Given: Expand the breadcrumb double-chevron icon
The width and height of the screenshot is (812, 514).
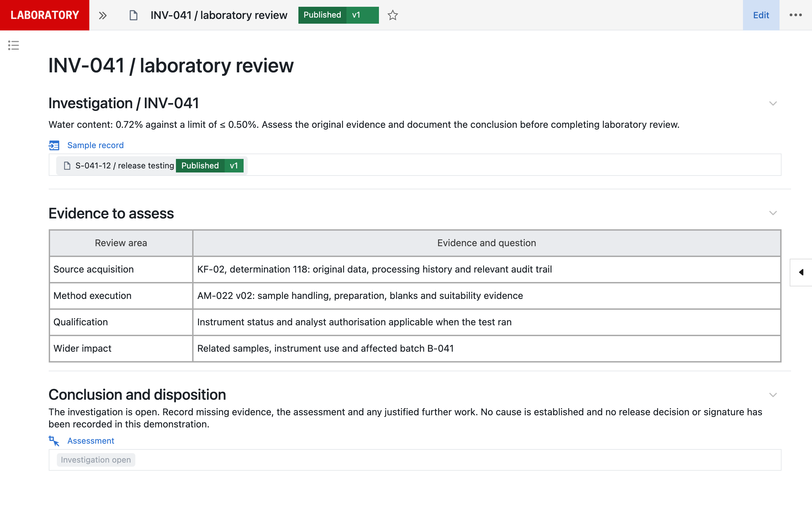Looking at the screenshot, I should coord(103,15).
